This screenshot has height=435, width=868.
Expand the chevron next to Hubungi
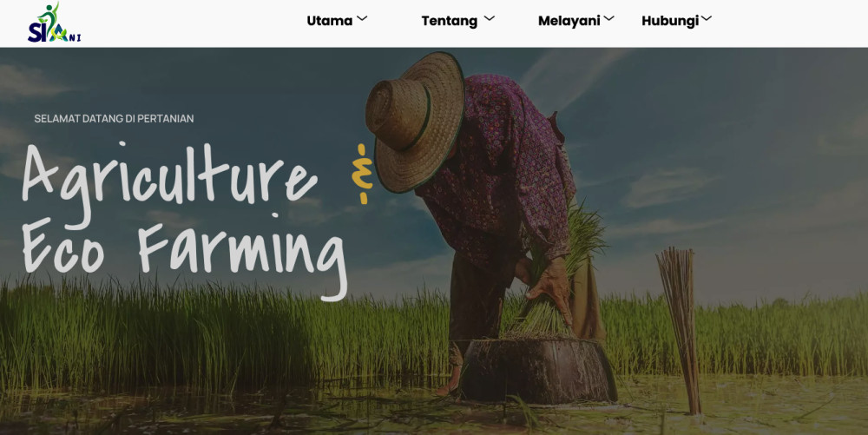pyautogui.click(x=707, y=18)
